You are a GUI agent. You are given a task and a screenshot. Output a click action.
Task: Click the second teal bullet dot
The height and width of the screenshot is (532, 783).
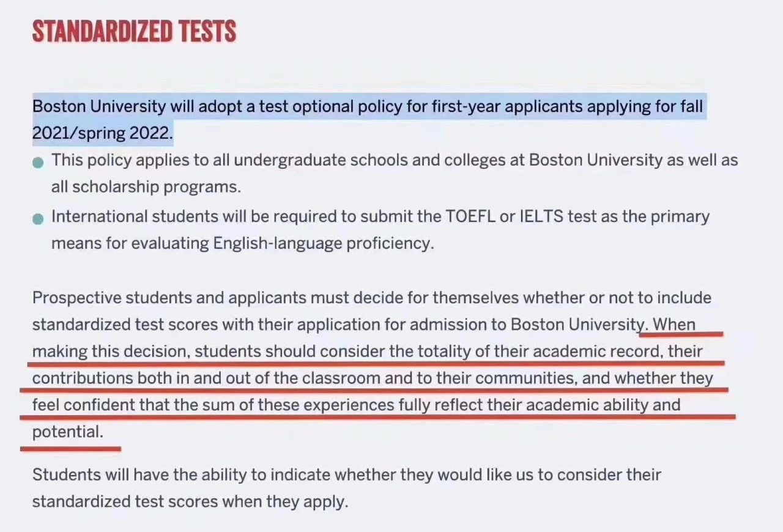tap(38, 219)
